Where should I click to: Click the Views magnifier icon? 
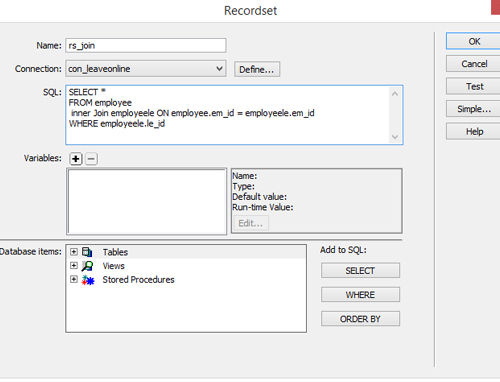point(87,266)
